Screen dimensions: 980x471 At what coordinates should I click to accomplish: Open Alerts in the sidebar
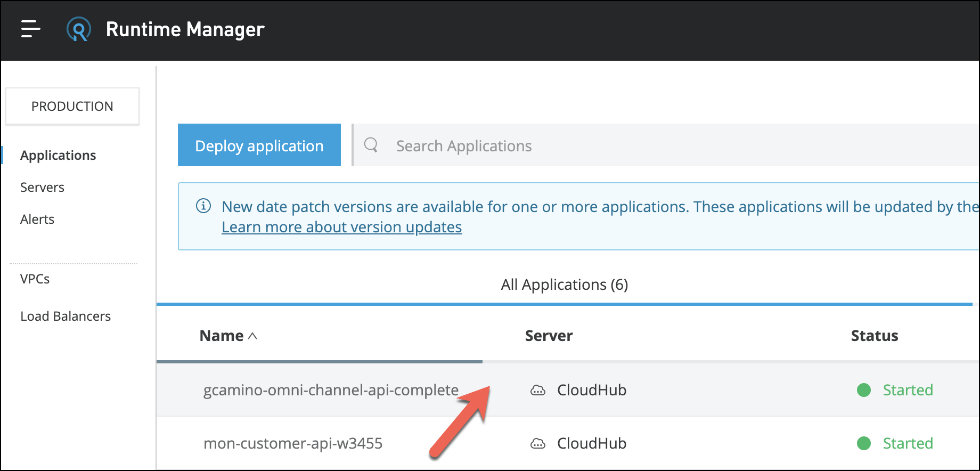tap(37, 219)
